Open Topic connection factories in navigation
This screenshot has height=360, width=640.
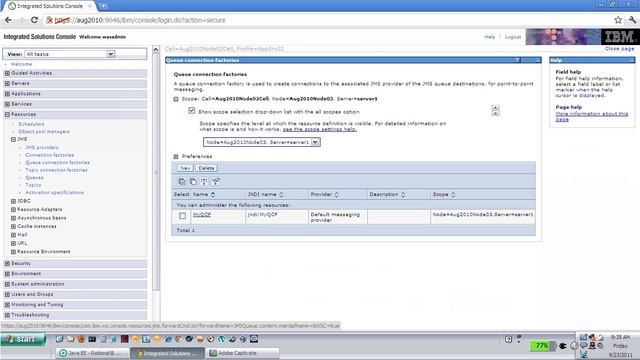pos(56,170)
